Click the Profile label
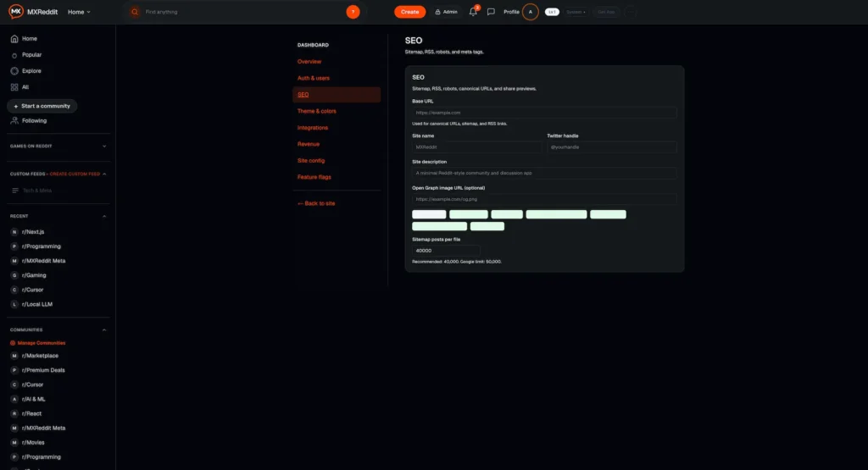 pyautogui.click(x=511, y=12)
